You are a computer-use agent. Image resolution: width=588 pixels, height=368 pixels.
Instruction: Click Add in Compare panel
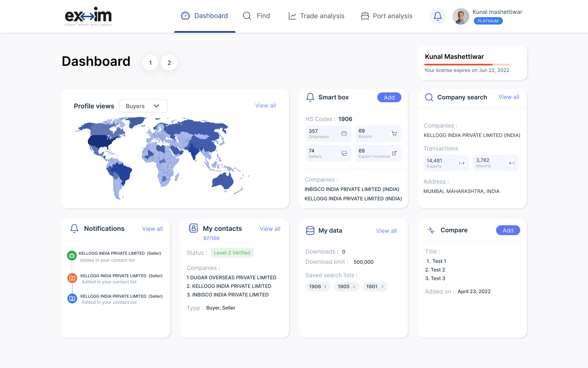click(x=508, y=230)
